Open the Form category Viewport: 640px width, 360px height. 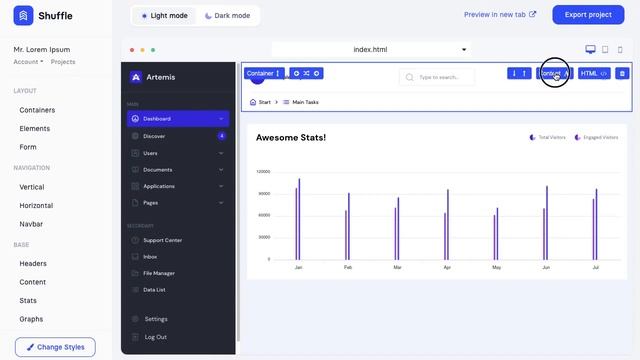point(28,147)
